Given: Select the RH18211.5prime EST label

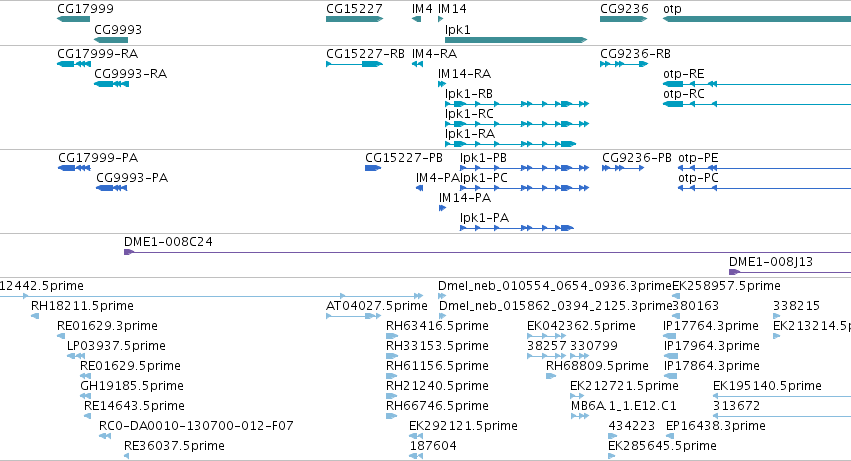Looking at the screenshot, I should click(x=82, y=306).
